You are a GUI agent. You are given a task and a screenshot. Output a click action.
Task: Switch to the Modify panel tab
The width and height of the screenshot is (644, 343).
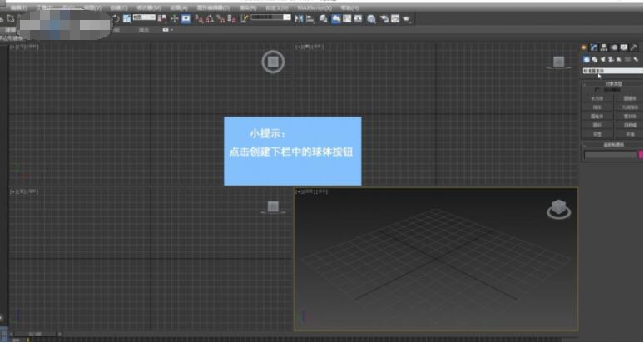(x=594, y=47)
